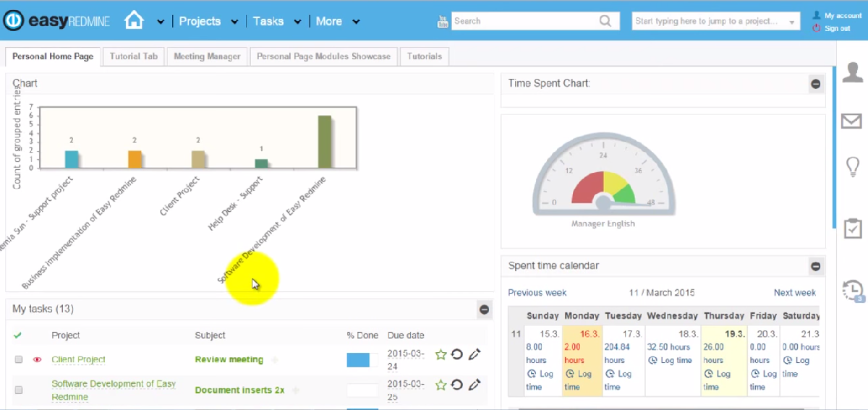This screenshot has height=410, width=868.
Task: Click the tall green Software Development chart bar
Action: [x=325, y=142]
